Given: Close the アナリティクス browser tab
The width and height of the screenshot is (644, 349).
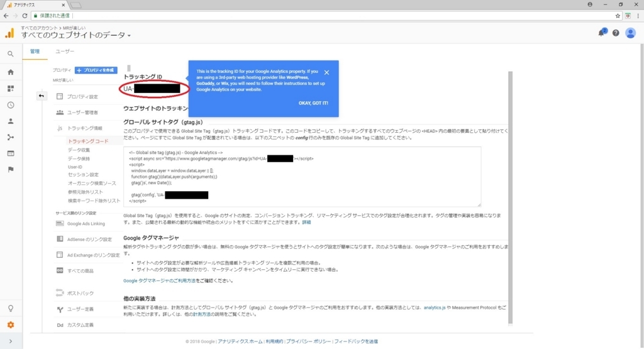Looking at the screenshot, I should 64,5.
